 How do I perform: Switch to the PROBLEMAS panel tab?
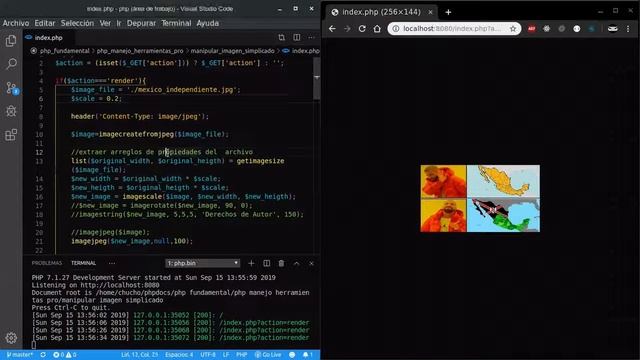(47, 263)
